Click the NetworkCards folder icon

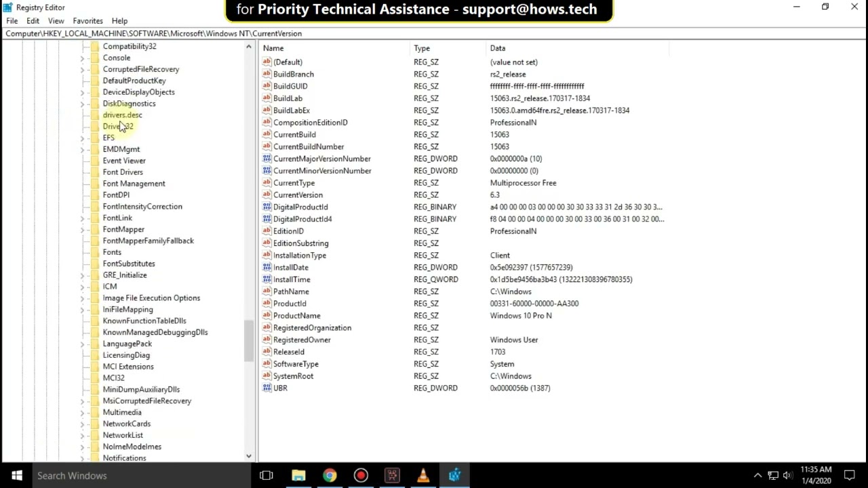96,424
